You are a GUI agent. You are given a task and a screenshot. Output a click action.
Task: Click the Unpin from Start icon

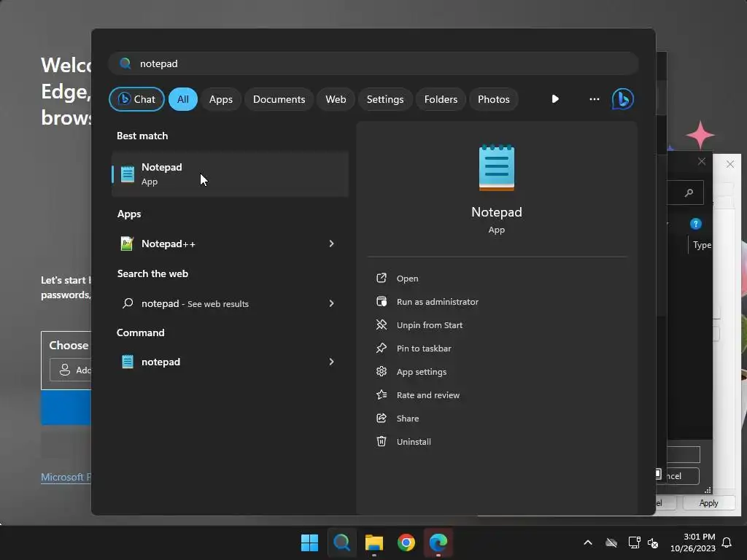(x=381, y=324)
